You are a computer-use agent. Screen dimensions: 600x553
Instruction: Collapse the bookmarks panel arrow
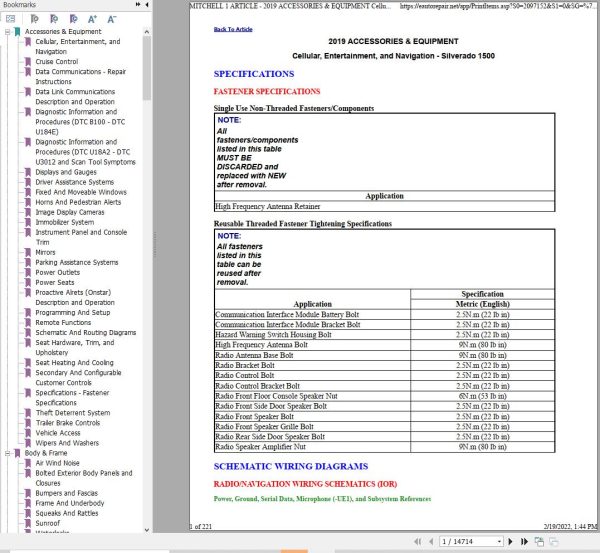[x=147, y=5]
